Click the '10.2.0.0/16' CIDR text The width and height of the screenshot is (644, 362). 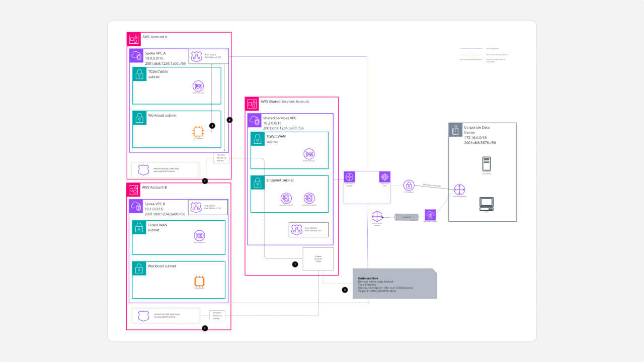click(273, 123)
